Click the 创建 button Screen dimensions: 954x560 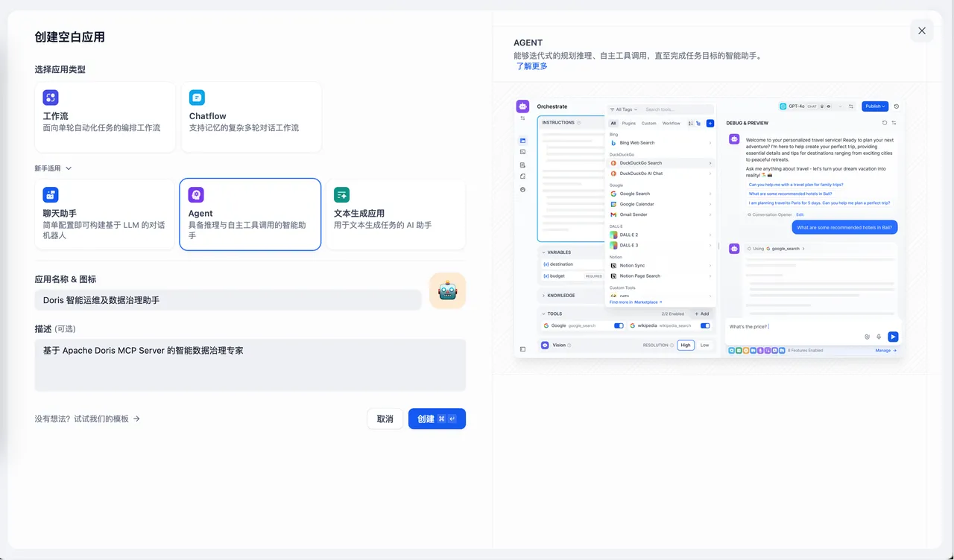pos(437,419)
